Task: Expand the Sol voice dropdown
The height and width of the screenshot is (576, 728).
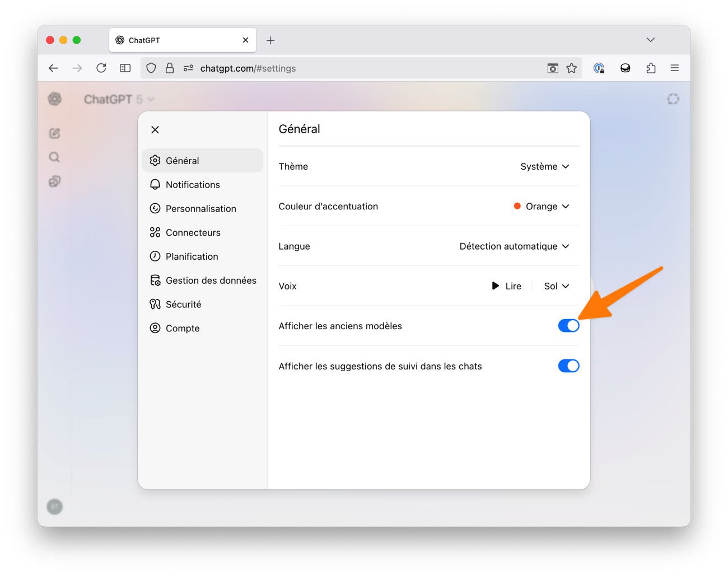Action: pyautogui.click(x=556, y=286)
